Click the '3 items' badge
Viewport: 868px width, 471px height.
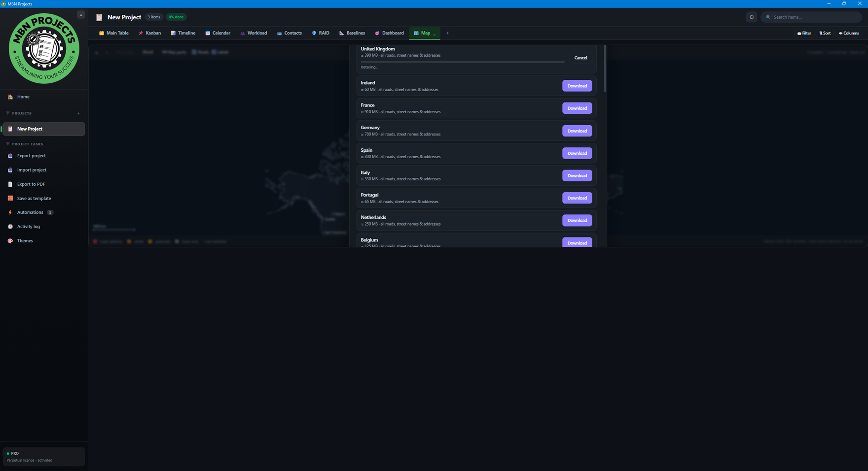coord(154,17)
